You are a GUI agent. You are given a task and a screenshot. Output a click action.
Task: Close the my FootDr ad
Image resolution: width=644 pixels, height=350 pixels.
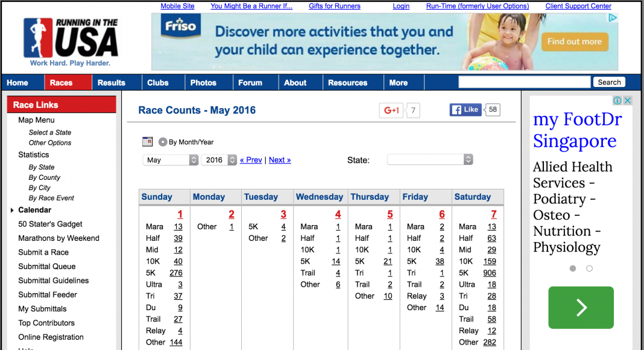(x=628, y=101)
